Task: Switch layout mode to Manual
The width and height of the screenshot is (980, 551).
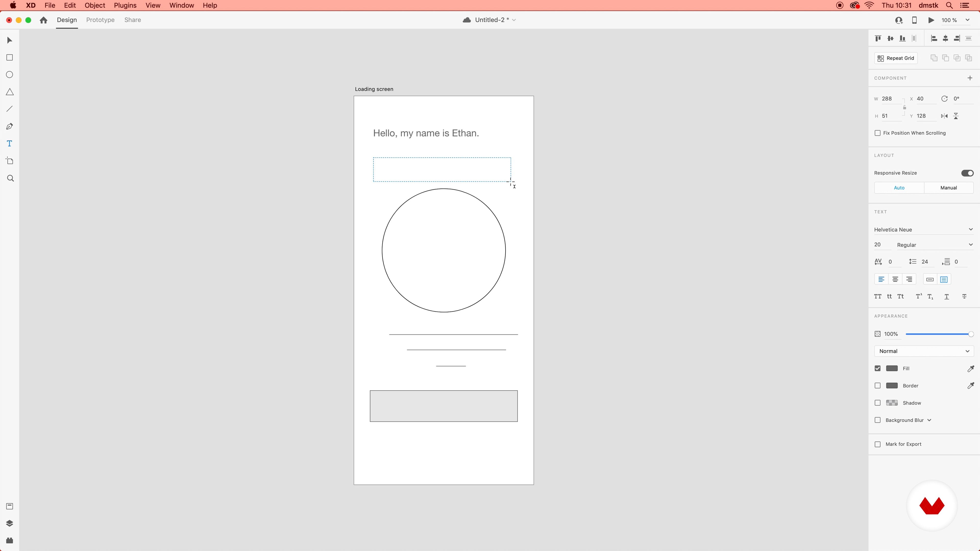Action: tap(948, 187)
